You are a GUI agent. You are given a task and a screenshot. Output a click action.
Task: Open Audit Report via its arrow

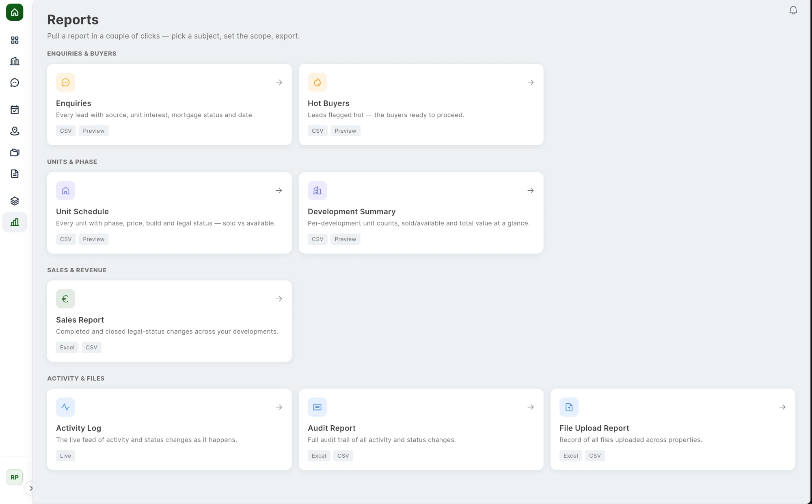[x=531, y=407]
